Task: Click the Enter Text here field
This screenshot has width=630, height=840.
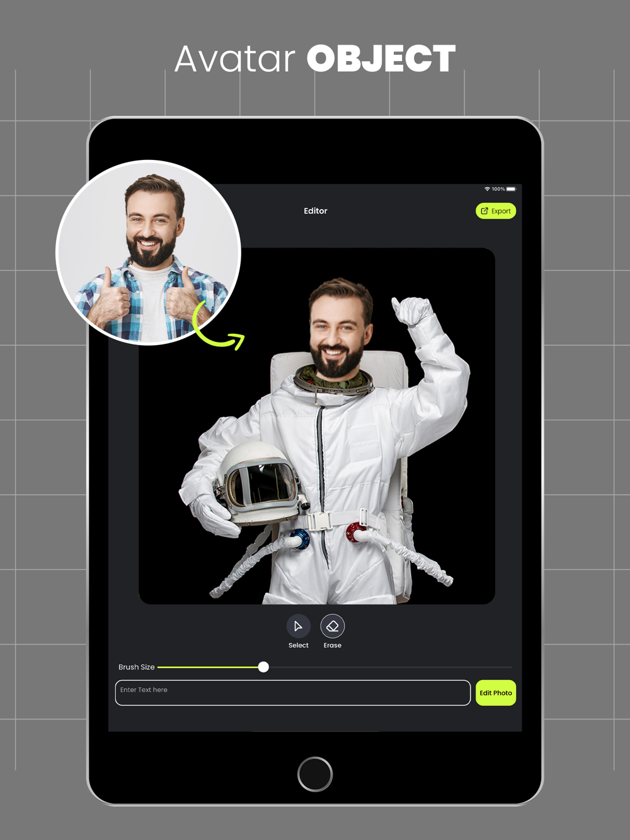Action: point(293,693)
